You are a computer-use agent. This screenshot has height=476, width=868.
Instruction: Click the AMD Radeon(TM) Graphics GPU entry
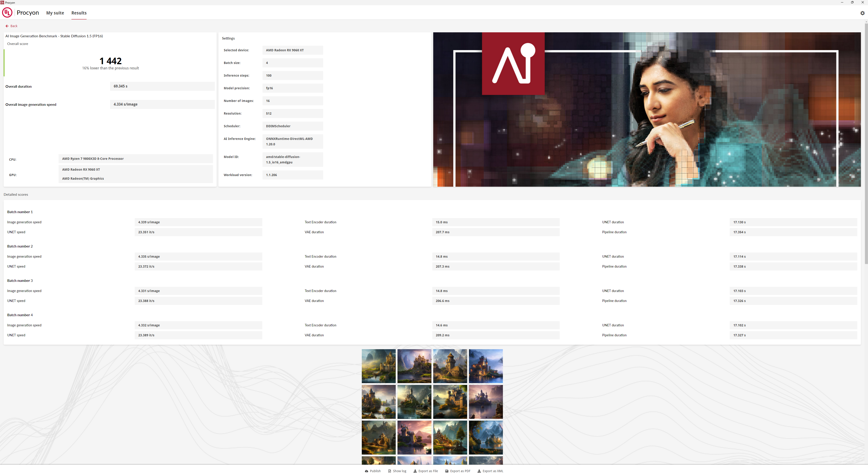[x=83, y=179]
